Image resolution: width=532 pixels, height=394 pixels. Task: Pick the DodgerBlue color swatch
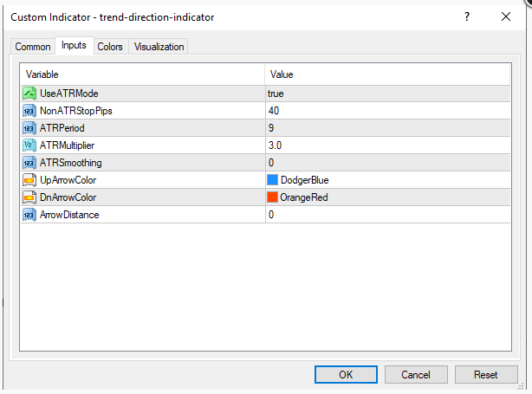(272, 180)
